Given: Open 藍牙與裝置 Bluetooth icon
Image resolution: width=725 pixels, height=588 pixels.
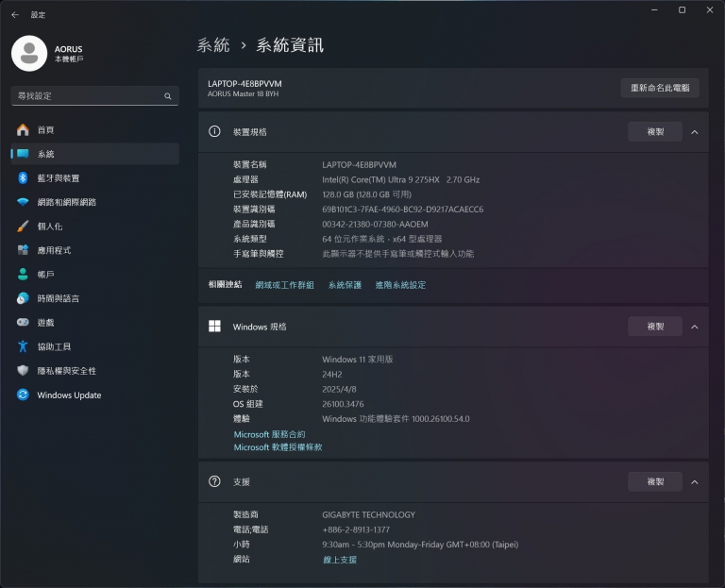Looking at the screenshot, I should pyautogui.click(x=23, y=178).
